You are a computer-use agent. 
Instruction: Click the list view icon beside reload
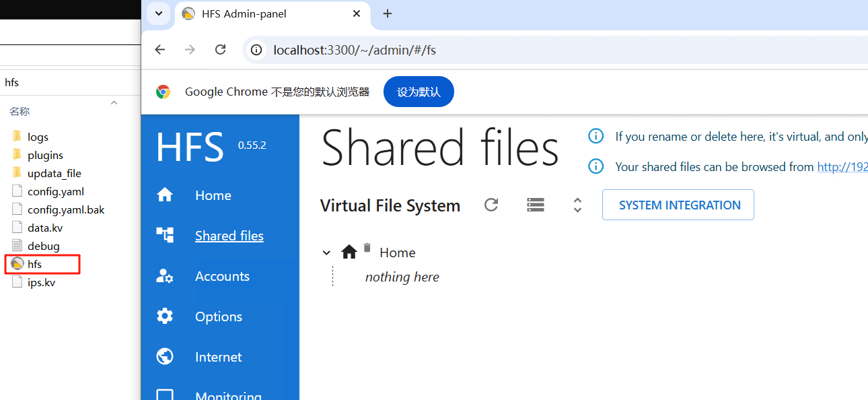pyautogui.click(x=535, y=205)
